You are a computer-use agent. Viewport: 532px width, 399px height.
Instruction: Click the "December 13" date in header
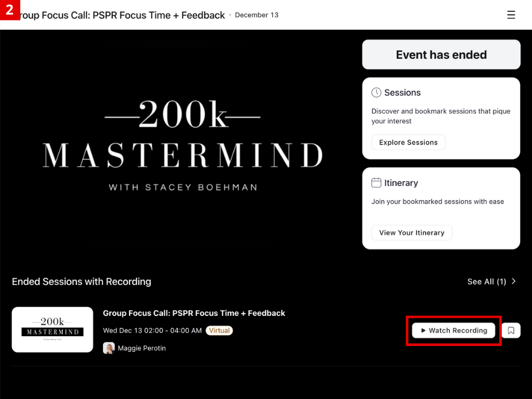click(x=257, y=15)
